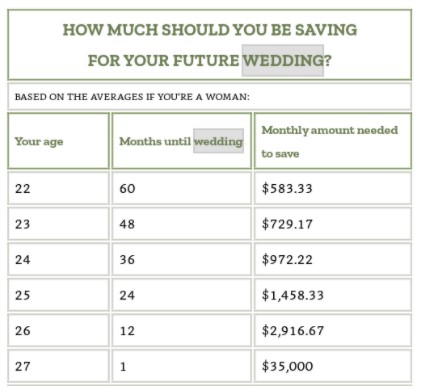Click the highlighted WEDDING word in title
The width and height of the screenshot is (422, 392).
(x=283, y=60)
